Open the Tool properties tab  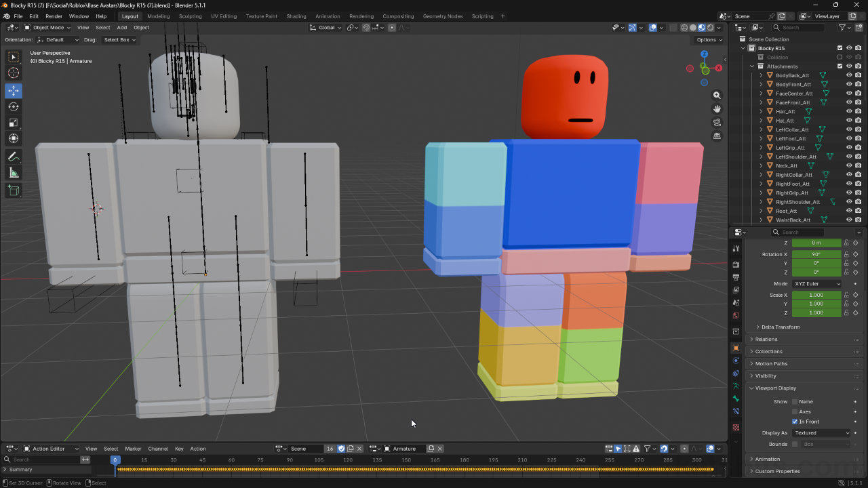(736, 249)
